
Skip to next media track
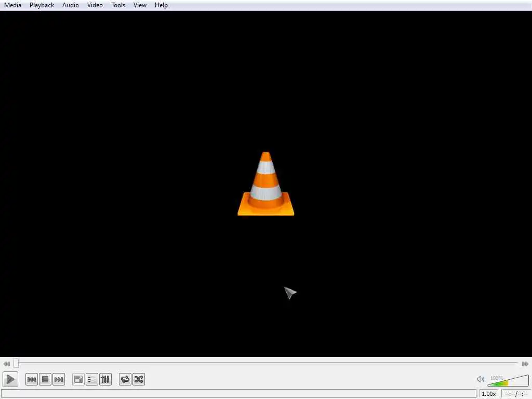point(59,379)
